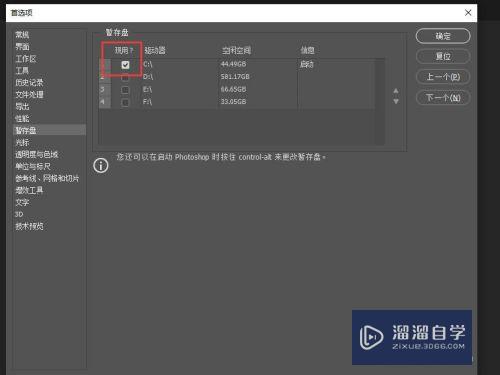Select the 透明度与色域 category
The width and height of the screenshot is (500, 375).
(37, 154)
